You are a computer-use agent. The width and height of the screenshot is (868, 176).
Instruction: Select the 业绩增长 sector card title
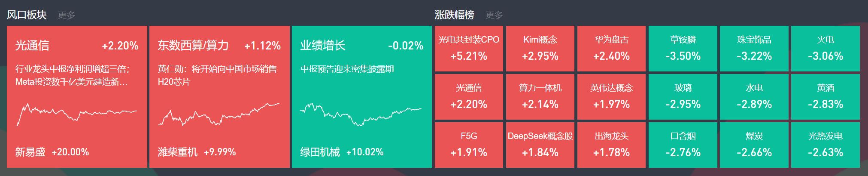click(323, 46)
